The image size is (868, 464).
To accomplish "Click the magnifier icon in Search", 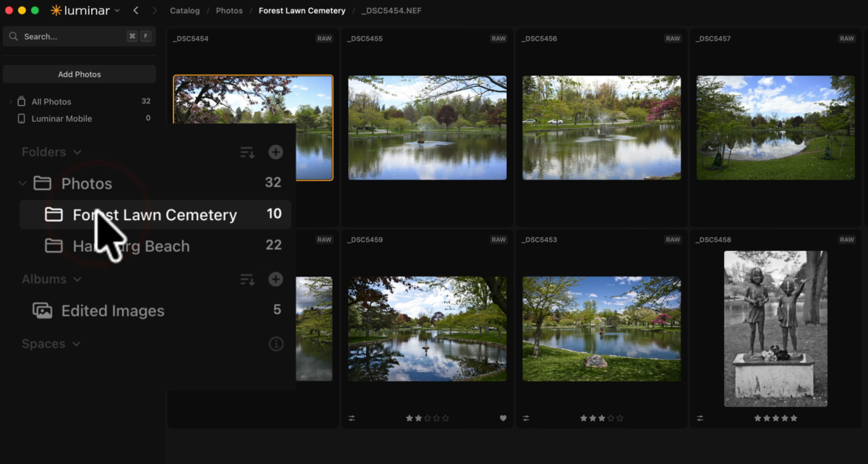I will (x=14, y=36).
